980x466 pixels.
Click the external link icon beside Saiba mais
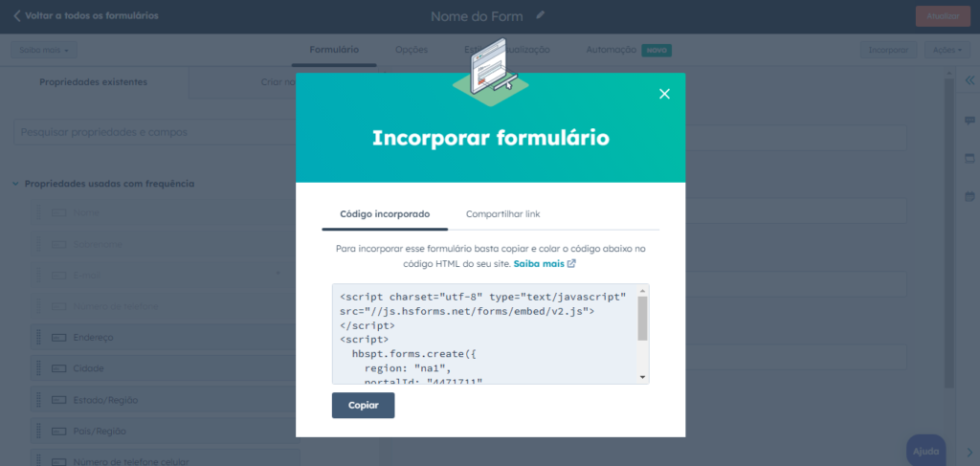571,264
